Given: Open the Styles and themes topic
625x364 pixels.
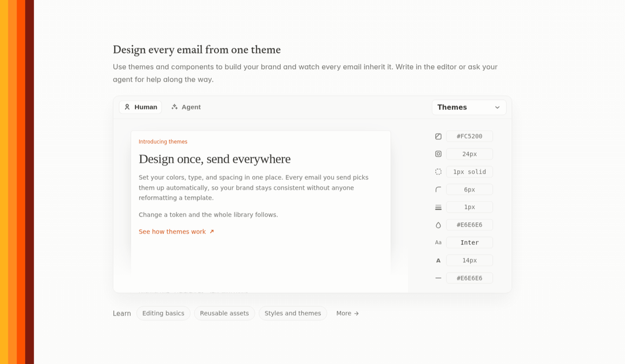Looking at the screenshot, I should click(293, 314).
